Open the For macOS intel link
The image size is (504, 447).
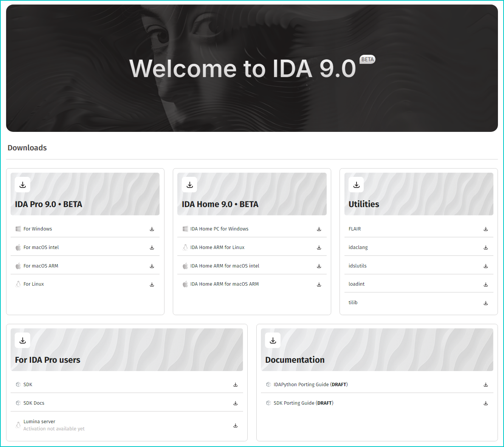[x=41, y=247]
